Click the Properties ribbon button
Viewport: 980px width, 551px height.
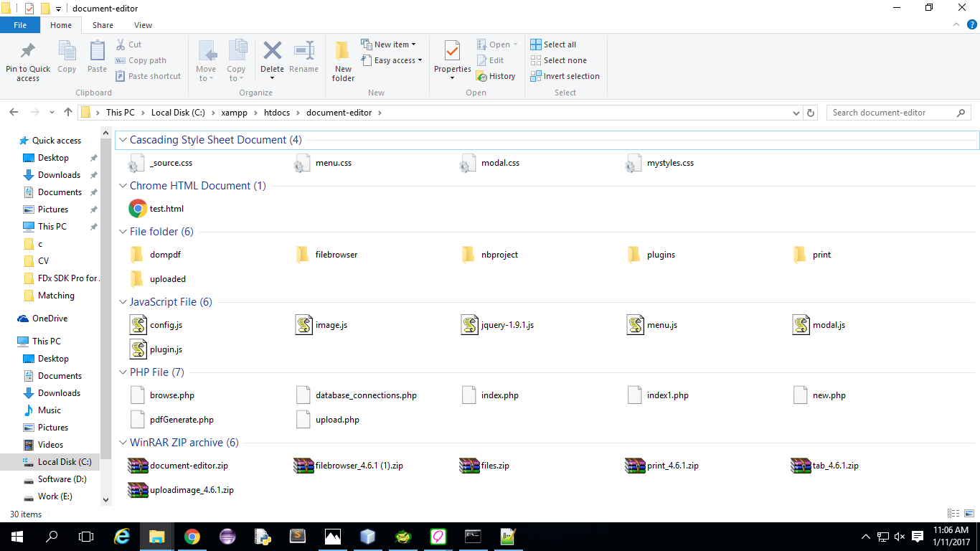[452, 61]
